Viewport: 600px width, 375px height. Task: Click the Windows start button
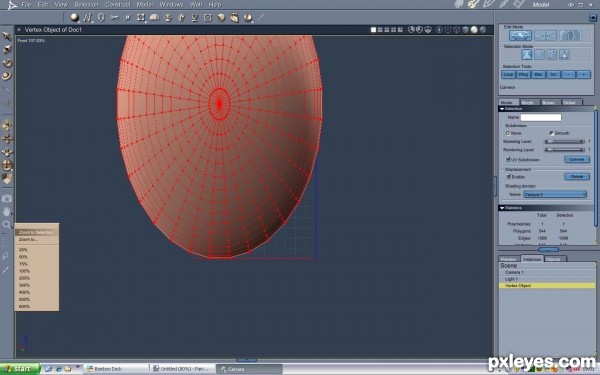click(19, 369)
